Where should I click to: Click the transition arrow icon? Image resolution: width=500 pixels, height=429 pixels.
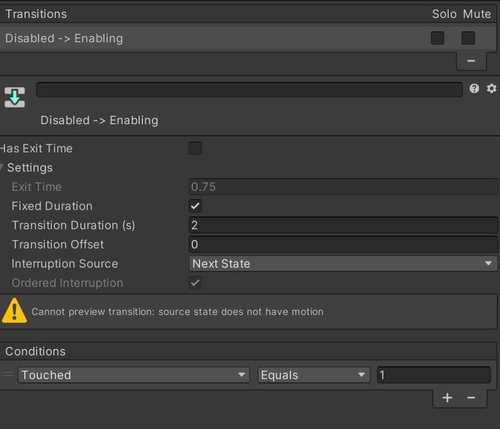[15, 97]
